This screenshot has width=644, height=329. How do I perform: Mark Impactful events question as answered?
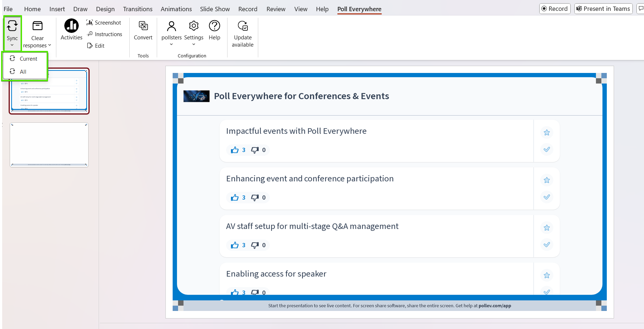[547, 149]
